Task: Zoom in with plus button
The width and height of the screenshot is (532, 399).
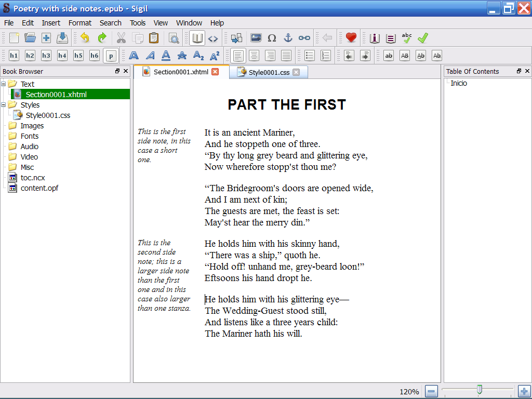Action: (x=524, y=392)
